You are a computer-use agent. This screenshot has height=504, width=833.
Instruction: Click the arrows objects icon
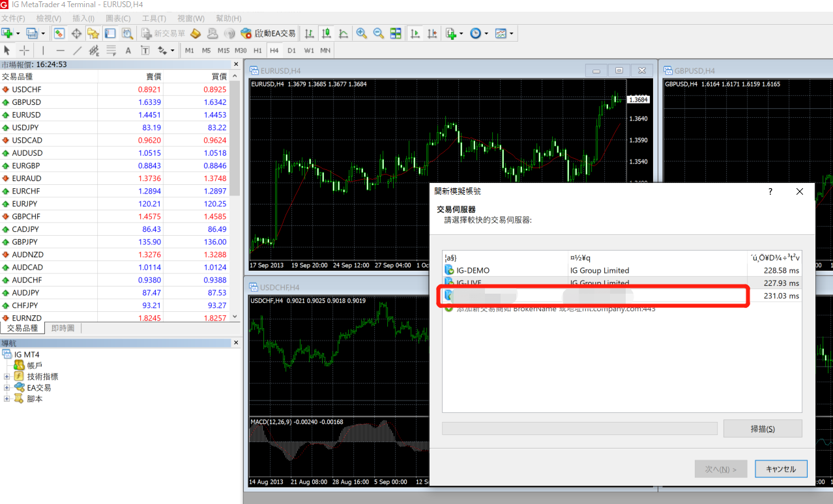click(x=162, y=50)
